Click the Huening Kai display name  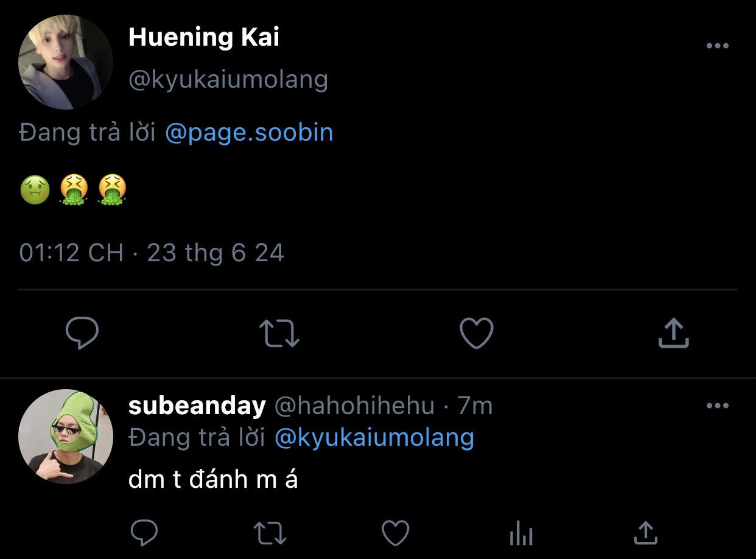pyautogui.click(x=204, y=38)
